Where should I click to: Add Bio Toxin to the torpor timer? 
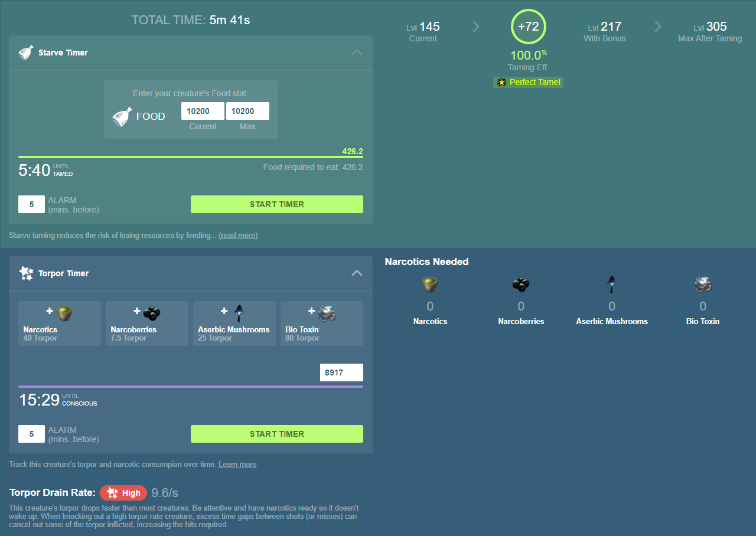322,323
